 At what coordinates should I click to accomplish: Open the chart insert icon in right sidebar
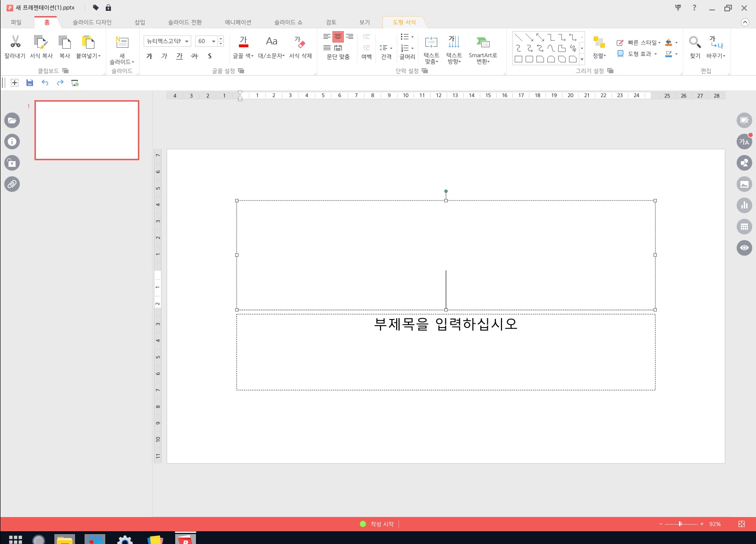point(744,205)
